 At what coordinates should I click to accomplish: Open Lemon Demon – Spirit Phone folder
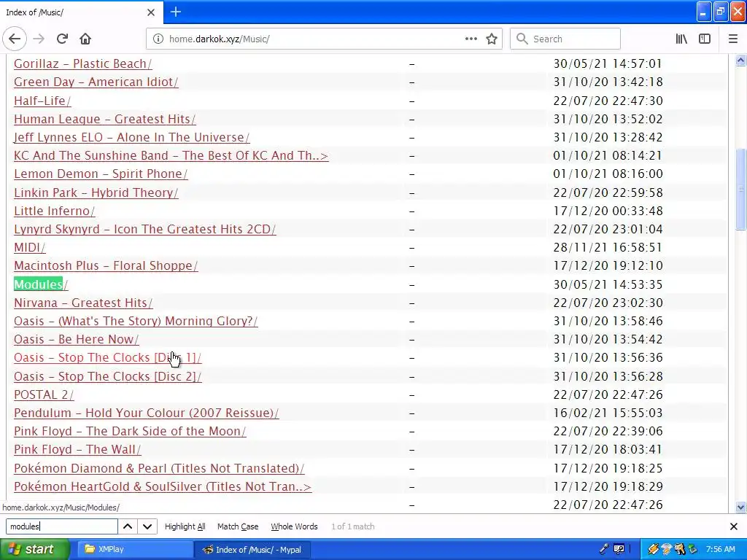point(101,174)
